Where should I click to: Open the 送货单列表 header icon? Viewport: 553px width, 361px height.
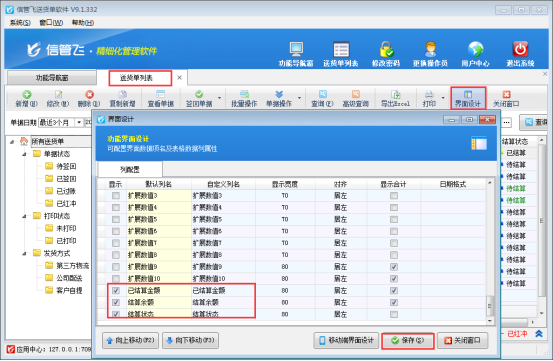point(341,49)
